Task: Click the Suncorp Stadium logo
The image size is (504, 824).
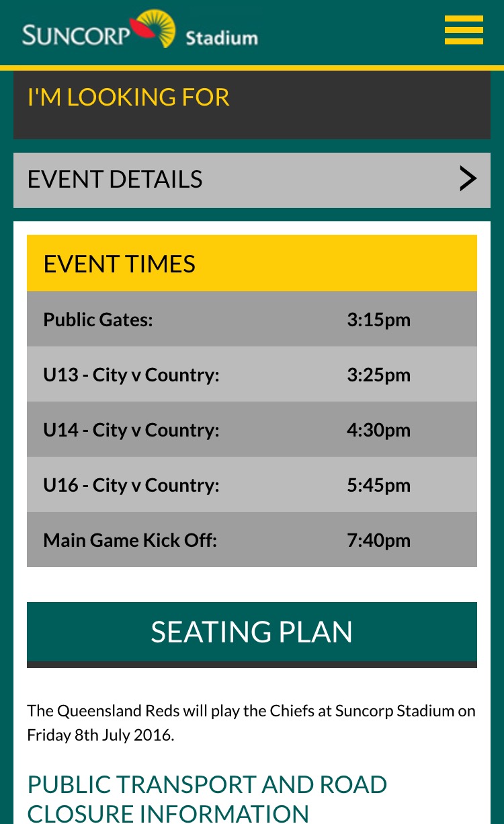Action: tap(140, 30)
